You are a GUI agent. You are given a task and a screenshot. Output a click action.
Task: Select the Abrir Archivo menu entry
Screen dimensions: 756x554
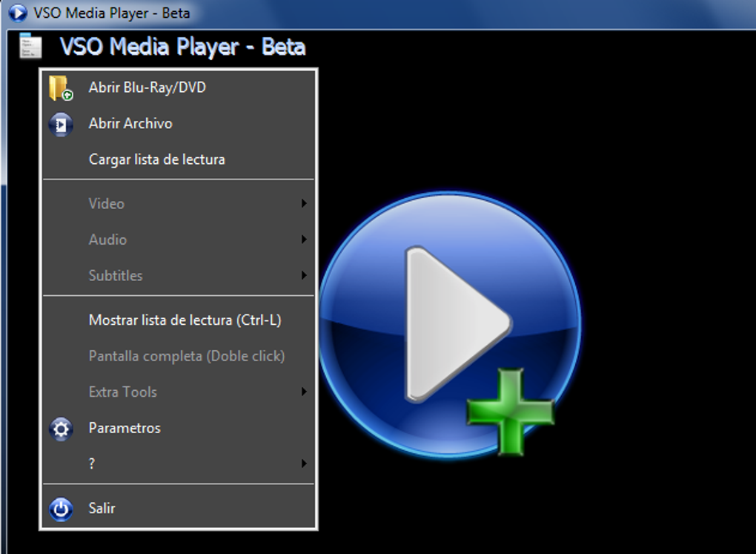pyautogui.click(x=179, y=124)
